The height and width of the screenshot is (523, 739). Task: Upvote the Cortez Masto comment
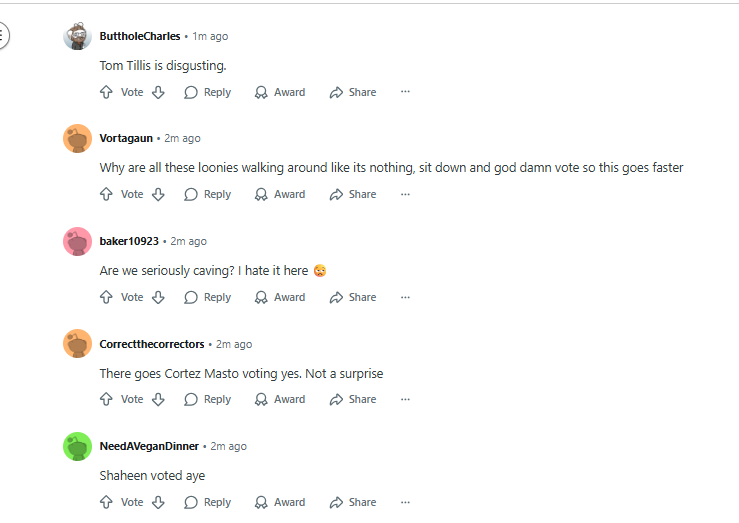(x=106, y=400)
